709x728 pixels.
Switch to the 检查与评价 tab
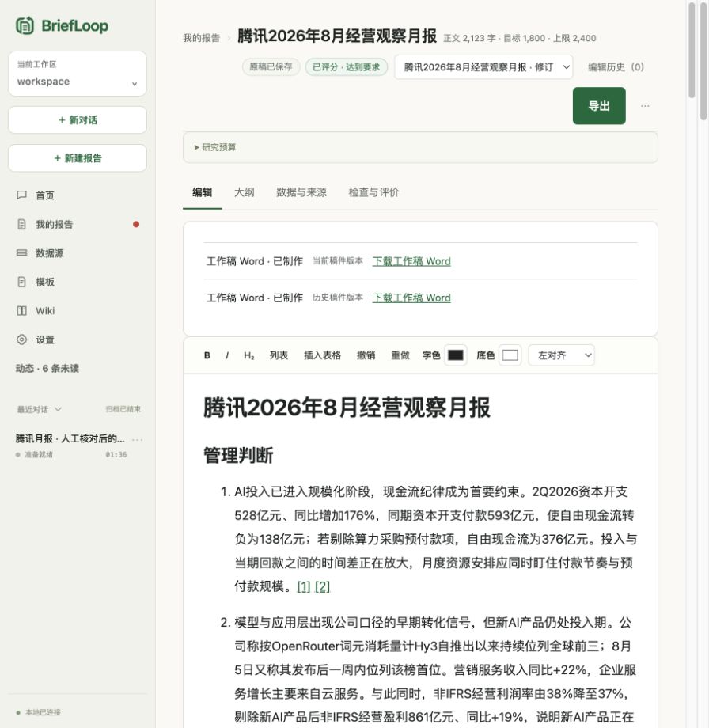click(x=373, y=192)
